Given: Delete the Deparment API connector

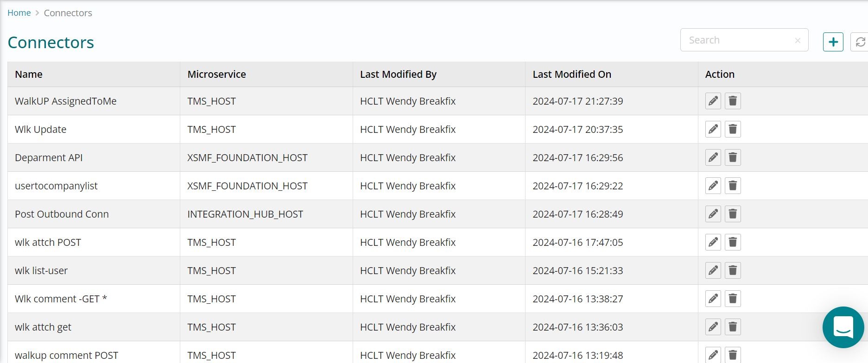Looking at the screenshot, I should pos(733,157).
